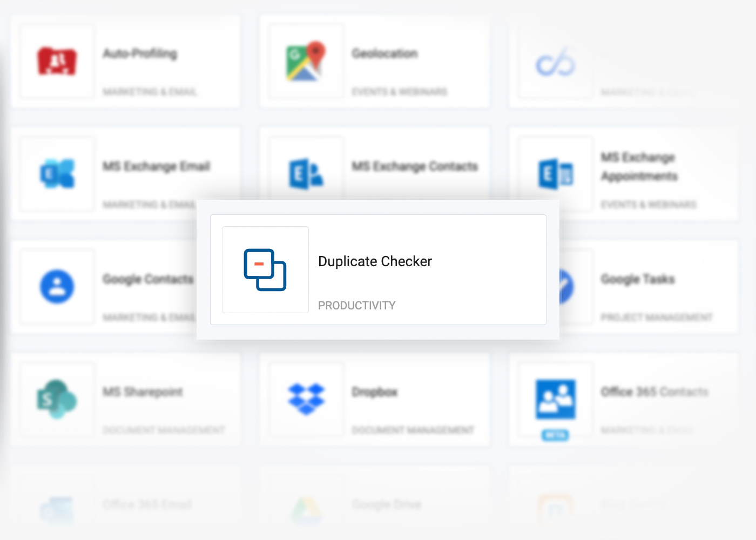This screenshot has width=756, height=540.
Task: Click the MS Sharepoint card title
Action: click(x=143, y=392)
